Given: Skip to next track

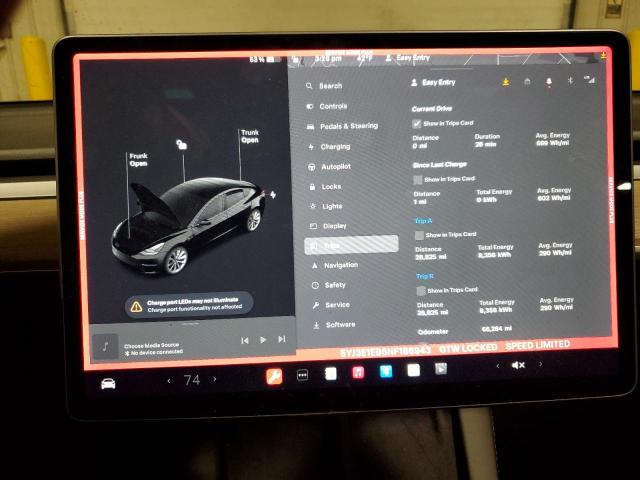Looking at the screenshot, I should coord(282,339).
